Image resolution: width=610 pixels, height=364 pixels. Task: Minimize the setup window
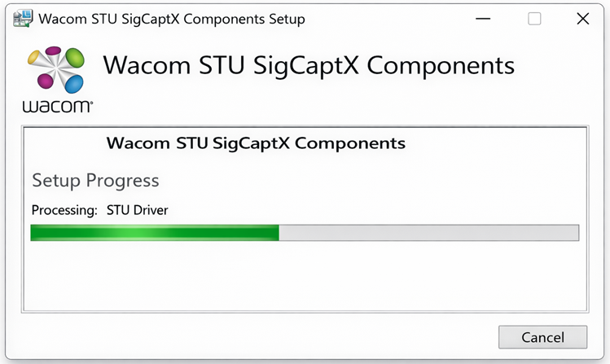[486, 19]
